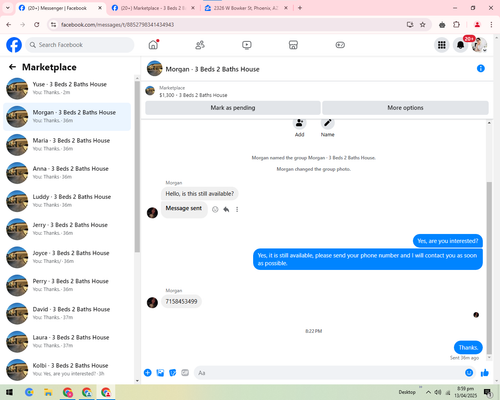Click the chat scrollbar thumb
Screen dimensions: 500x400
(x=489, y=268)
